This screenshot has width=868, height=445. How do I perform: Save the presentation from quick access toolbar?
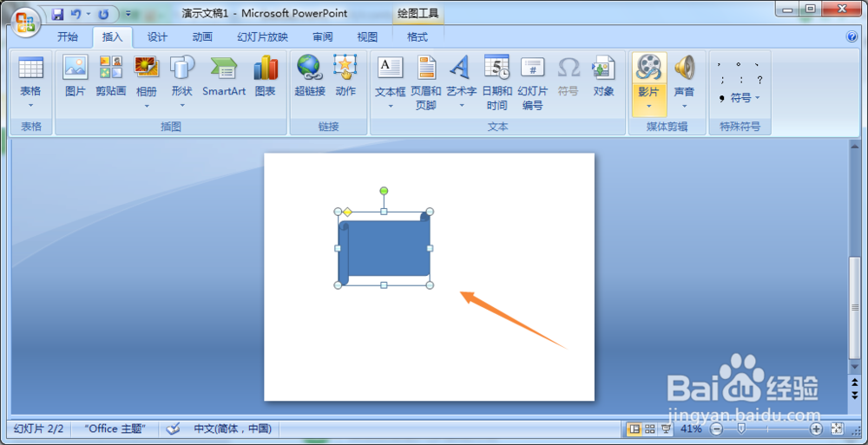coord(57,14)
